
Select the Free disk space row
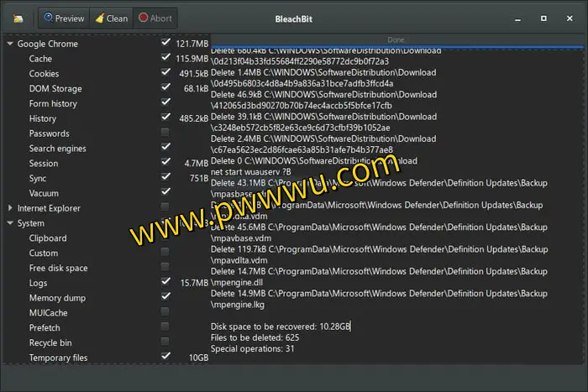pos(59,269)
